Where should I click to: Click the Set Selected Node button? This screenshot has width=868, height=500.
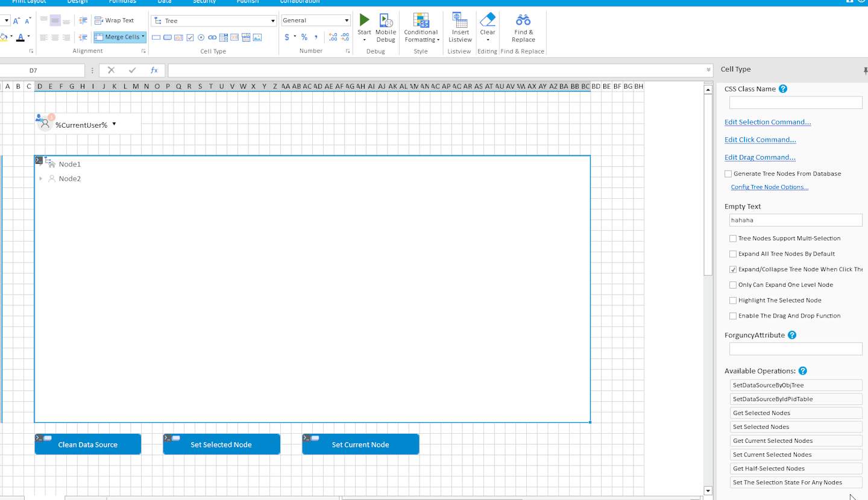click(x=221, y=445)
